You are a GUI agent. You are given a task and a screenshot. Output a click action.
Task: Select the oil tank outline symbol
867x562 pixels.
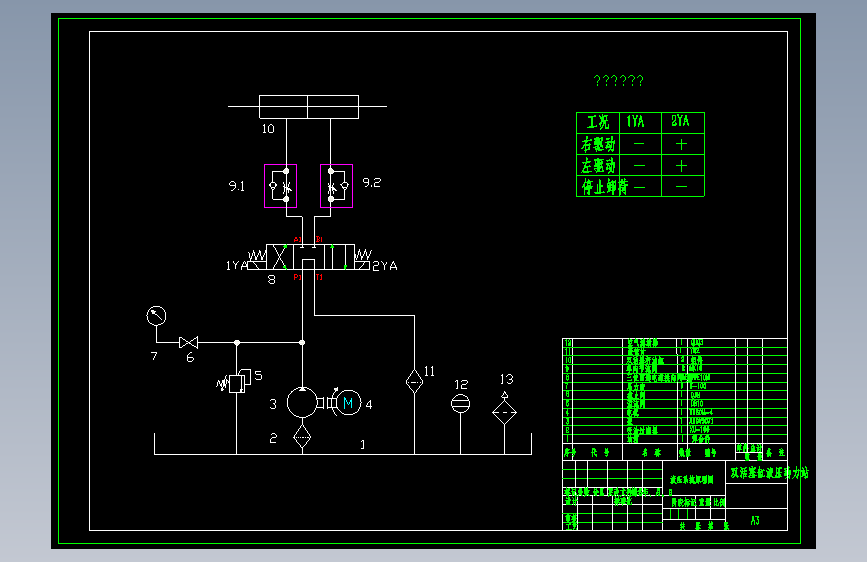(343, 444)
